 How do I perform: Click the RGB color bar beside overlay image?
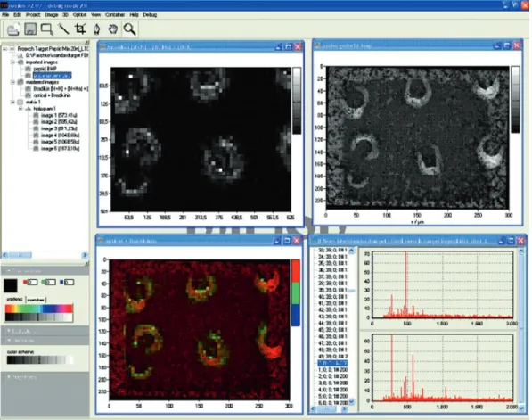(x=296, y=293)
